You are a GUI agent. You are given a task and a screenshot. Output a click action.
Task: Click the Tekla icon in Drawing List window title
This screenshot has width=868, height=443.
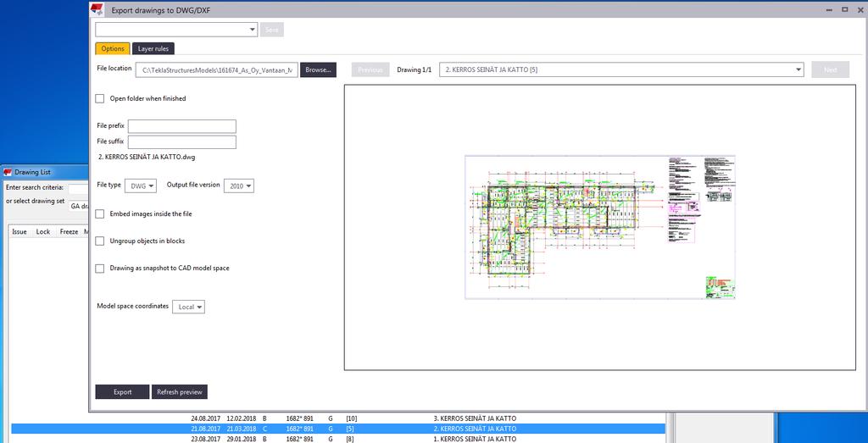click(x=8, y=172)
